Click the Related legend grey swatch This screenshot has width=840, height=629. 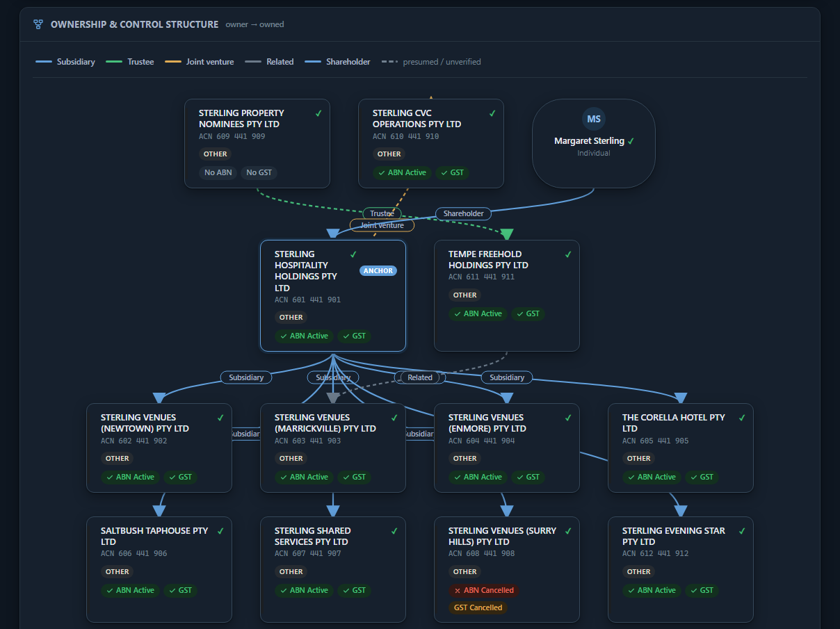pyautogui.click(x=253, y=62)
